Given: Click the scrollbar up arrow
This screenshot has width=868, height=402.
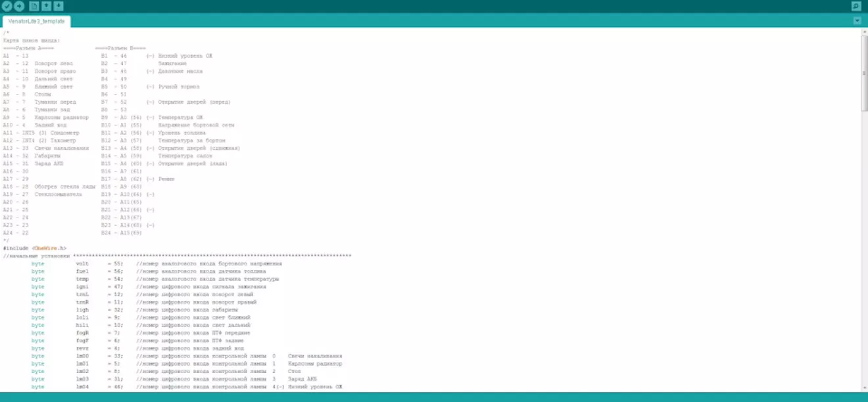Looking at the screenshot, I should [864, 31].
